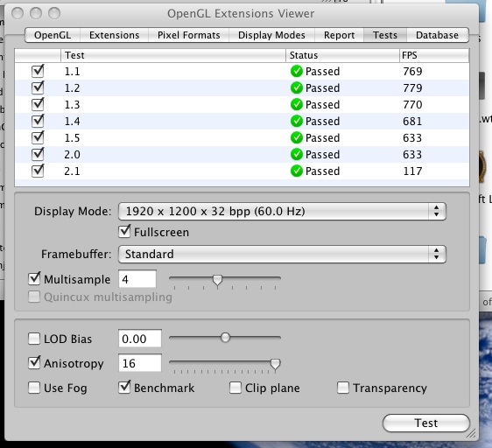The height and width of the screenshot is (448, 492).
Task: Click the FPS value 117
Action: [412, 171]
